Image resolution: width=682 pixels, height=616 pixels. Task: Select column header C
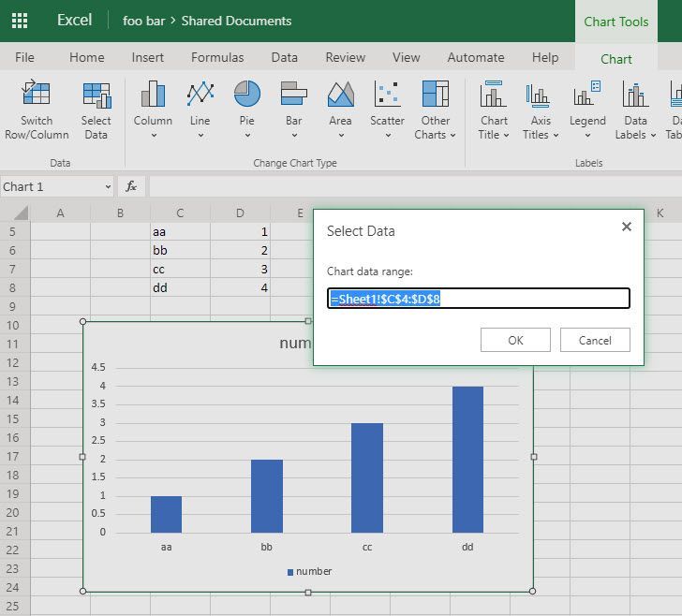tap(180, 213)
